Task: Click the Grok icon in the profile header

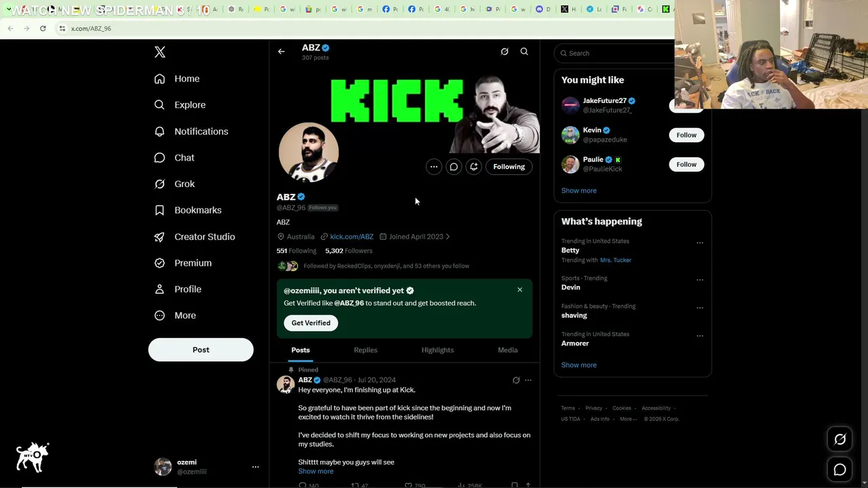Action: pos(505,52)
